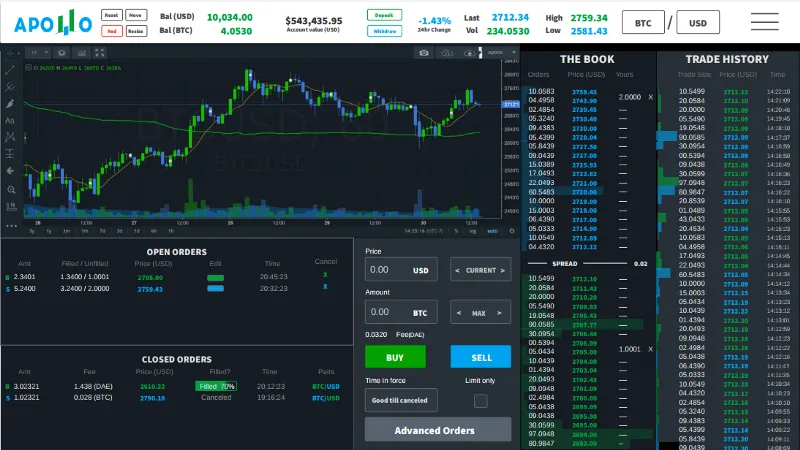This screenshot has width=800, height=450.
Task: Click the green BUY button
Action: [x=395, y=357]
